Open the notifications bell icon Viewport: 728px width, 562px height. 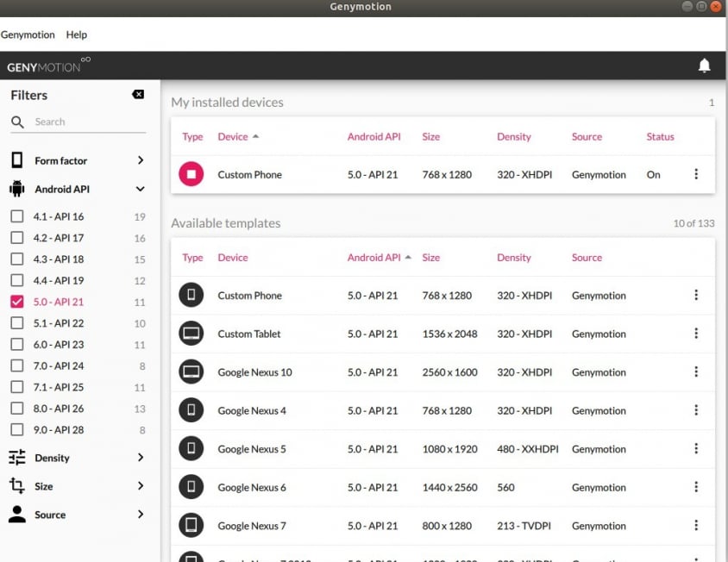click(704, 66)
